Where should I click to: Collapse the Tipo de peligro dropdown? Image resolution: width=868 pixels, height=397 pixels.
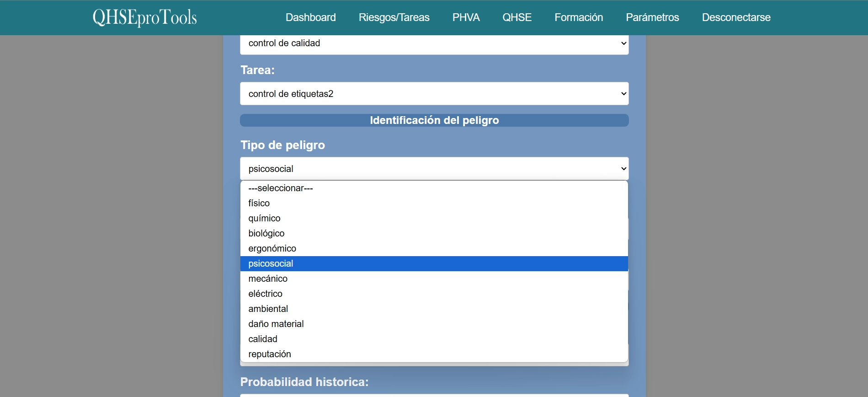(x=434, y=169)
